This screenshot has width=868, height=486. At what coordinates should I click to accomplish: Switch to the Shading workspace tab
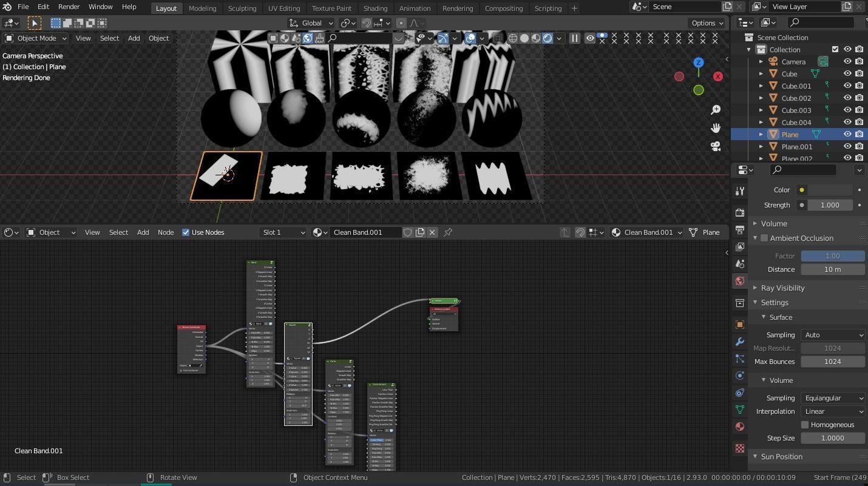pyautogui.click(x=375, y=8)
